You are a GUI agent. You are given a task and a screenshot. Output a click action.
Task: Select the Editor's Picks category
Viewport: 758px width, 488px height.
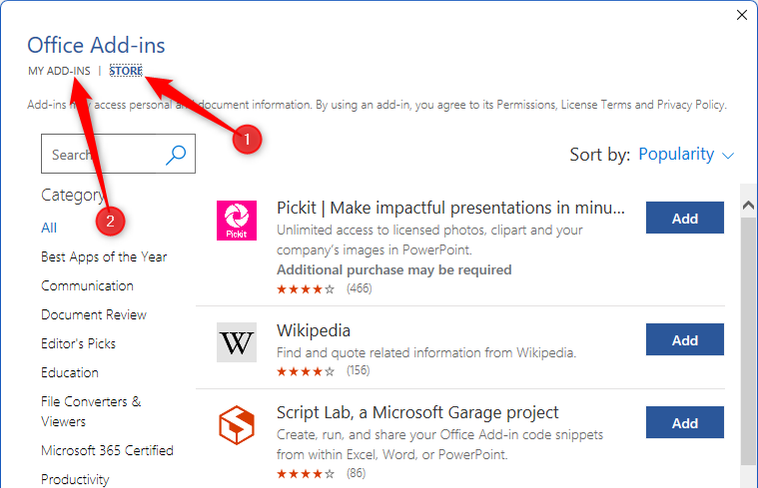[x=78, y=344]
